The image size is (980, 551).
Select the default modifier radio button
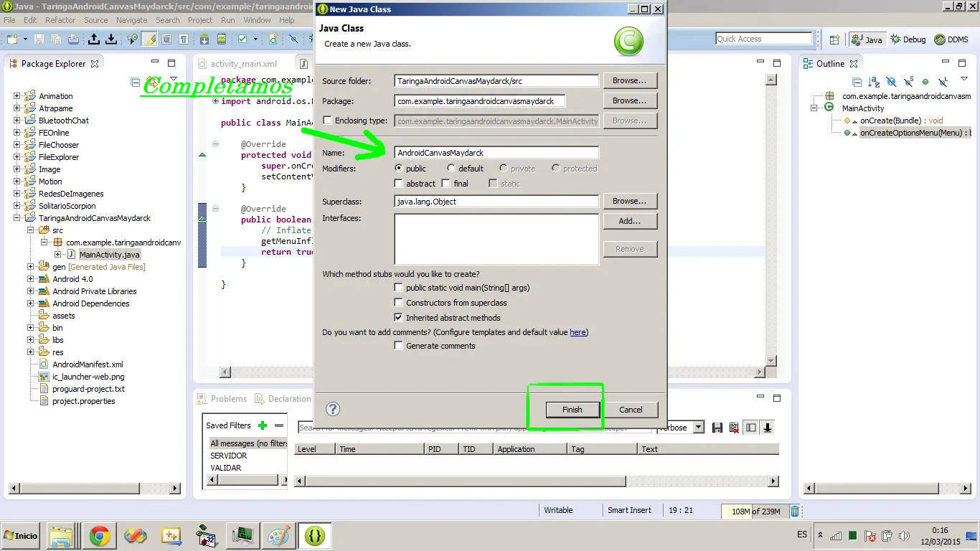pyautogui.click(x=451, y=168)
